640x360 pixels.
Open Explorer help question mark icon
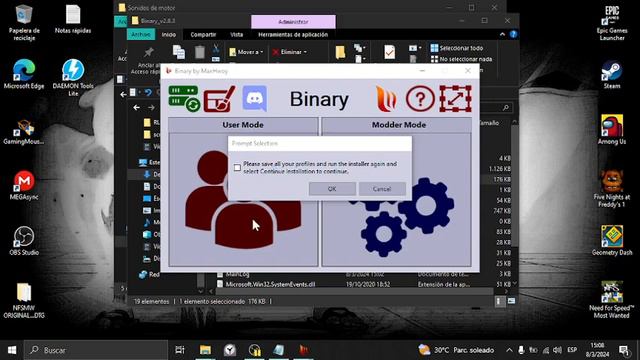(x=513, y=35)
